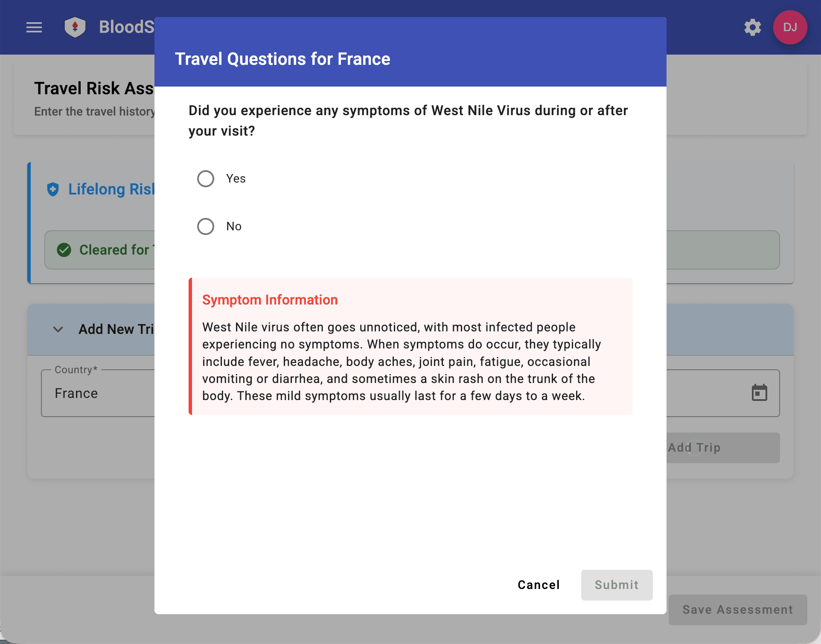Collapse the Add New Trip section
Image resolution: width=821 pixels, height=644 pixels.
point(58,329)
